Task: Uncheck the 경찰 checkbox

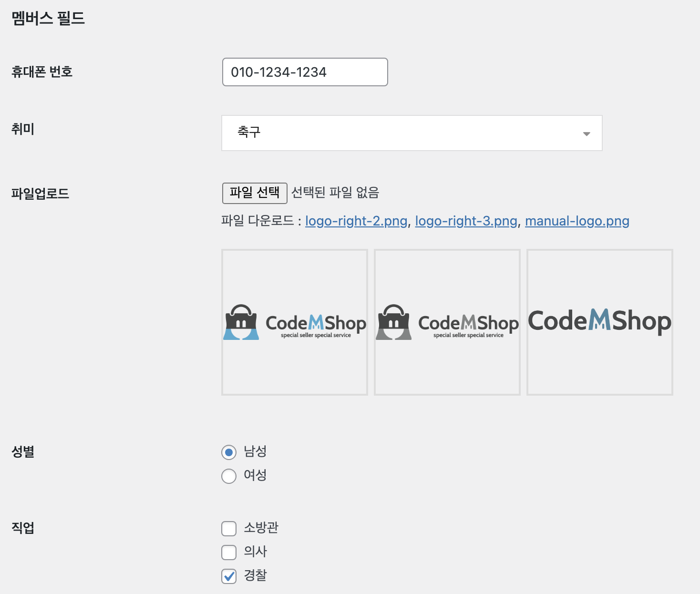Action: point(229,576)
